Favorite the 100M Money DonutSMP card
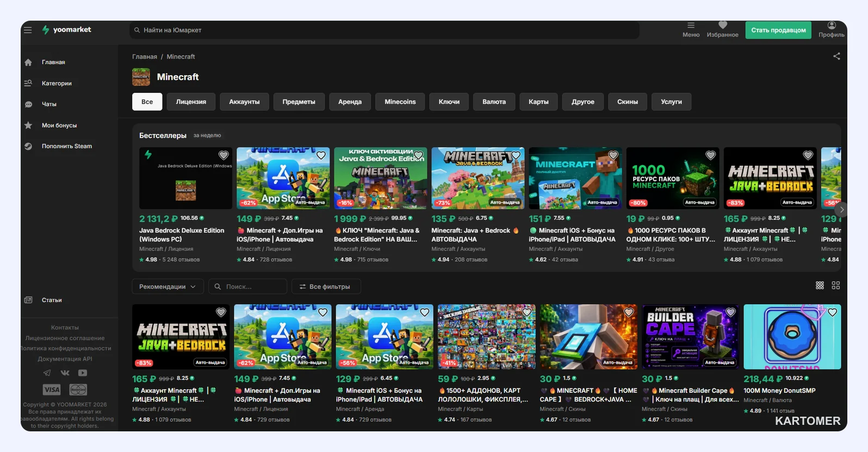The image size is (868, 452). coord(832,312)
